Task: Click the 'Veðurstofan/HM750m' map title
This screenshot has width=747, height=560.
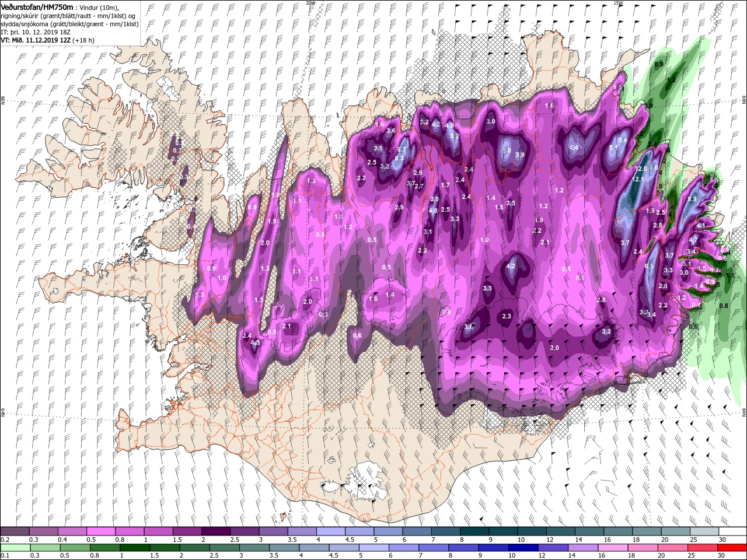Action: click(37, 6)
